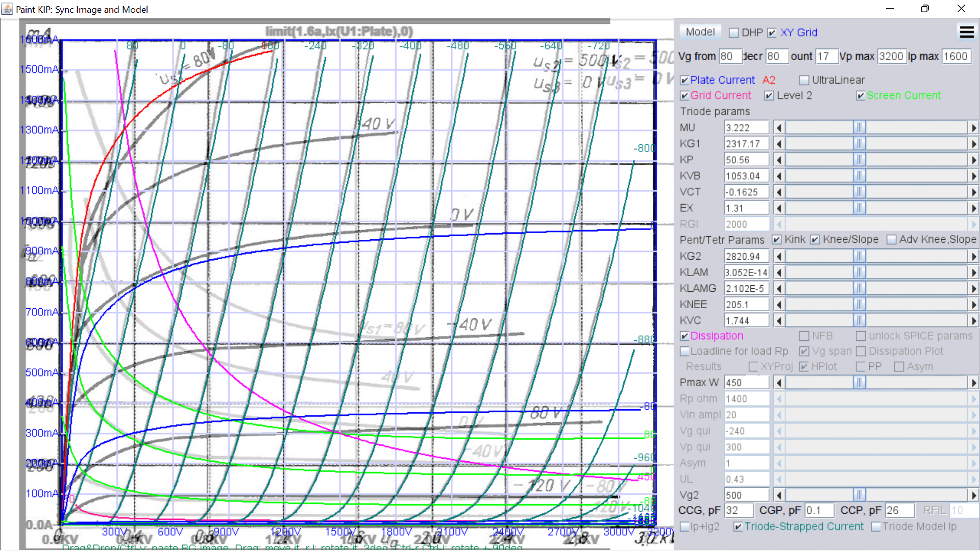This screenshot has height=551, width=980.
Task: Increase KVC with right arrow
Action: point(973,320)
